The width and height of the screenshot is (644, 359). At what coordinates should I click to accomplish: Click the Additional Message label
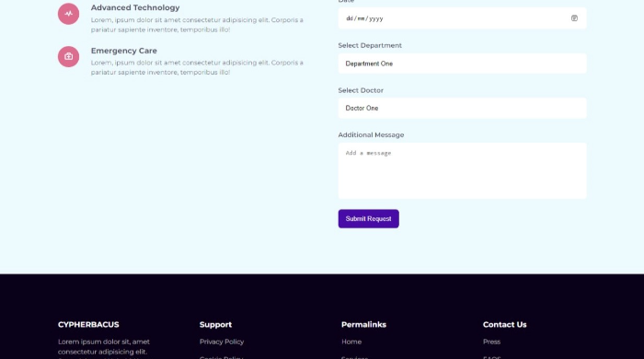pyautogui.click(x=371, y=134)
